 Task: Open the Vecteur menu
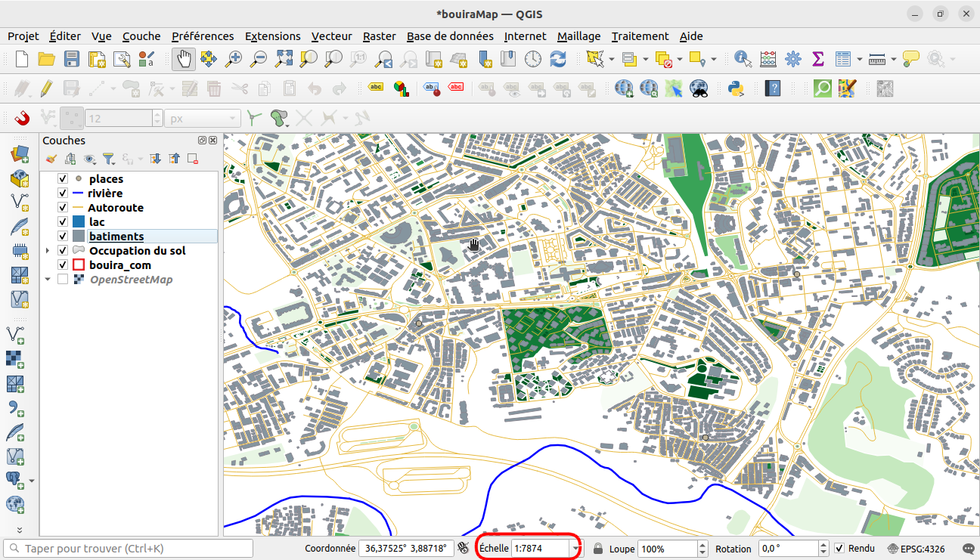[x=332, y=36]
